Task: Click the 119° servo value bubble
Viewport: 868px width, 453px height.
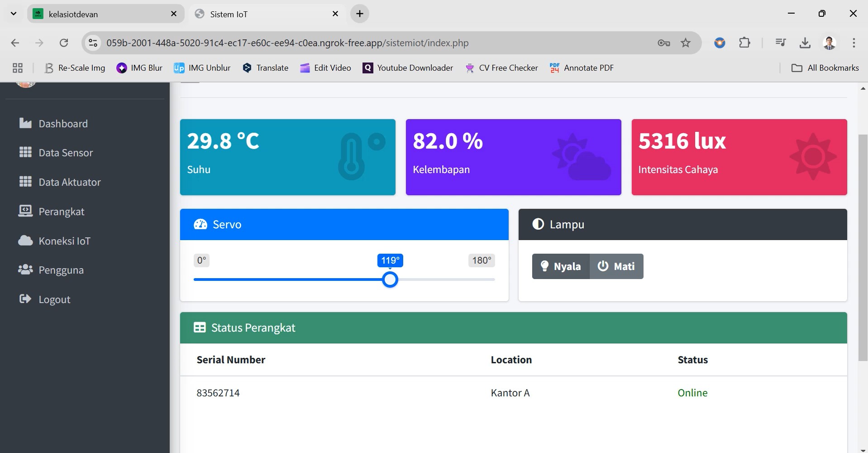Action: pos(390,260)
